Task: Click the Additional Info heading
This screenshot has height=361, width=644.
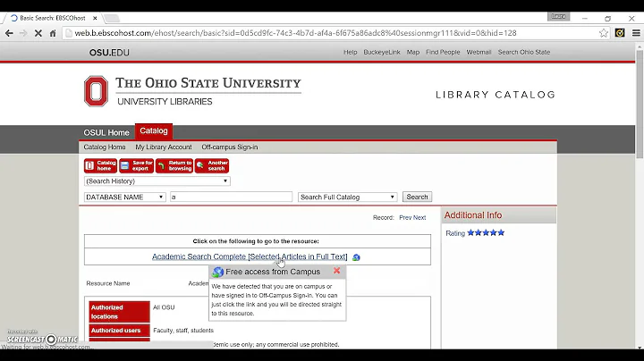Action: point(473,215)
